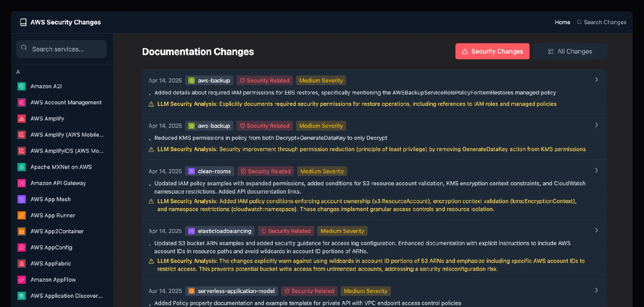This screenshot has width=644, height=307.
Task: Click the Documentation Changes heading
Action: (x=198, y=52)
